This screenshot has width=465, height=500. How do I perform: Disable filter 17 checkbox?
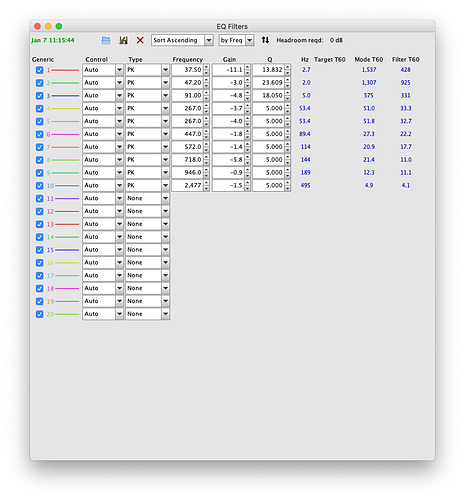click(x=40, y=276)
